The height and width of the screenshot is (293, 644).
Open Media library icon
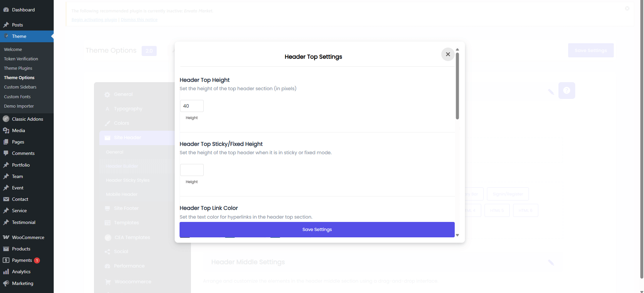6,130
